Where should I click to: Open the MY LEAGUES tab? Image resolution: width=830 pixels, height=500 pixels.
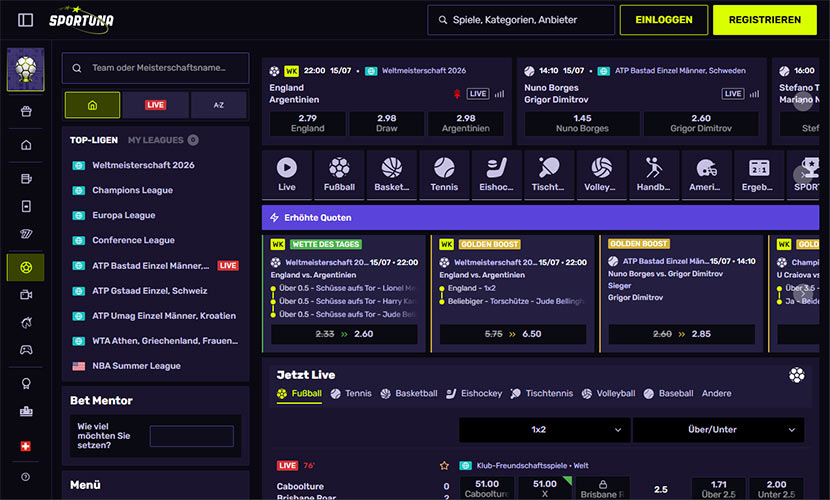(163, 140)
